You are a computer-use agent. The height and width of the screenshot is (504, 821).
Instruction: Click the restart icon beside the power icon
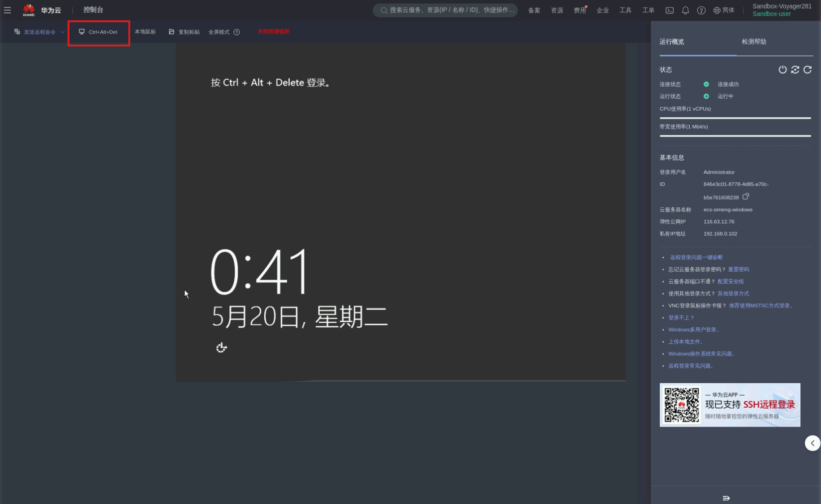point(795,70)
